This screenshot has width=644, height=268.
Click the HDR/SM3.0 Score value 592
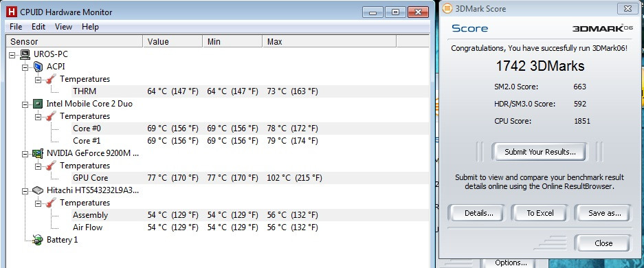coord(579,104)
